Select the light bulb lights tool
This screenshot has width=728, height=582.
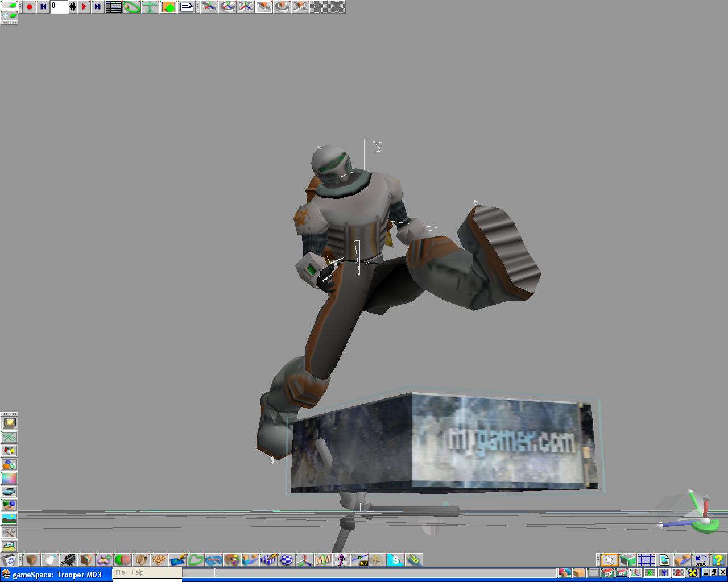click(50, 560)
